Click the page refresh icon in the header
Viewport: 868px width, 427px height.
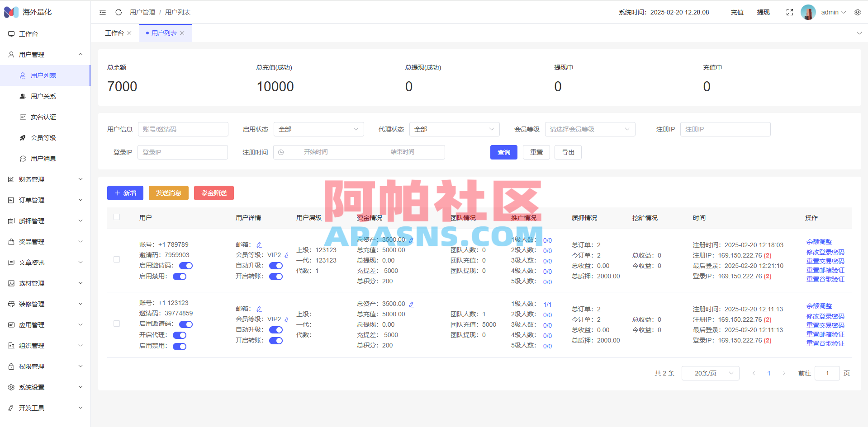(119, 12)
